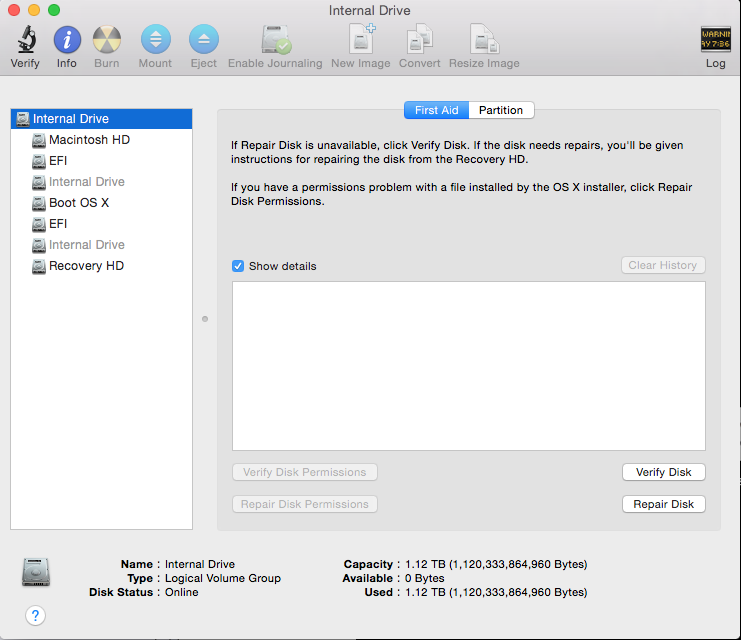This screenshot has width=741, height=640.
Task: Select the second EFI partition below Boot OS X
Action: coord(101,224)
